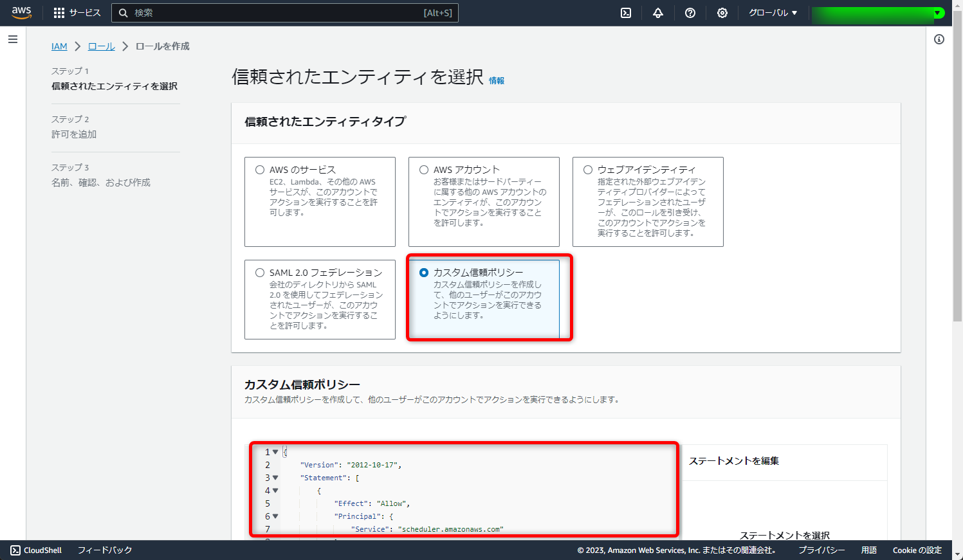Screen dimensions: 963x560
Task: Open the account settings gear icon
Action: tap(722, 12)
